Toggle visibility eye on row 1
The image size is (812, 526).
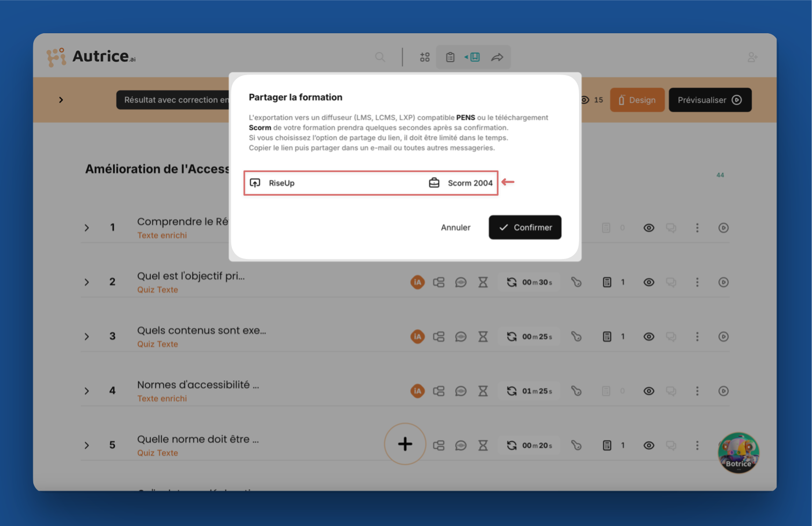[649, 228]
